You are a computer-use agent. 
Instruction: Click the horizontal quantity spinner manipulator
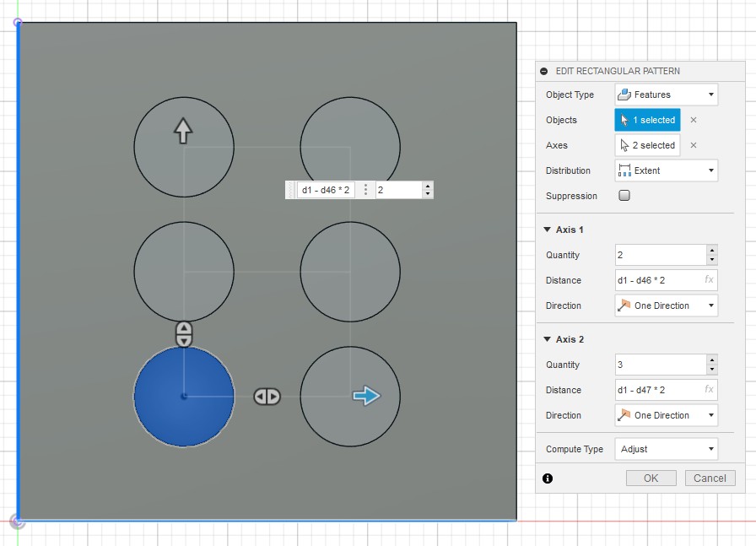point(267,397)
